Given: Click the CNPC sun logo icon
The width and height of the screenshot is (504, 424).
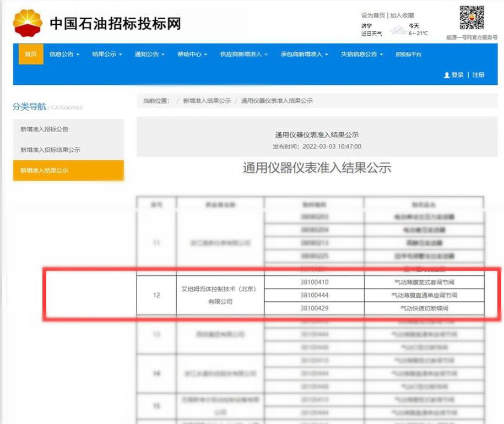Looking at the screenshot, I should tap(28, 23).
